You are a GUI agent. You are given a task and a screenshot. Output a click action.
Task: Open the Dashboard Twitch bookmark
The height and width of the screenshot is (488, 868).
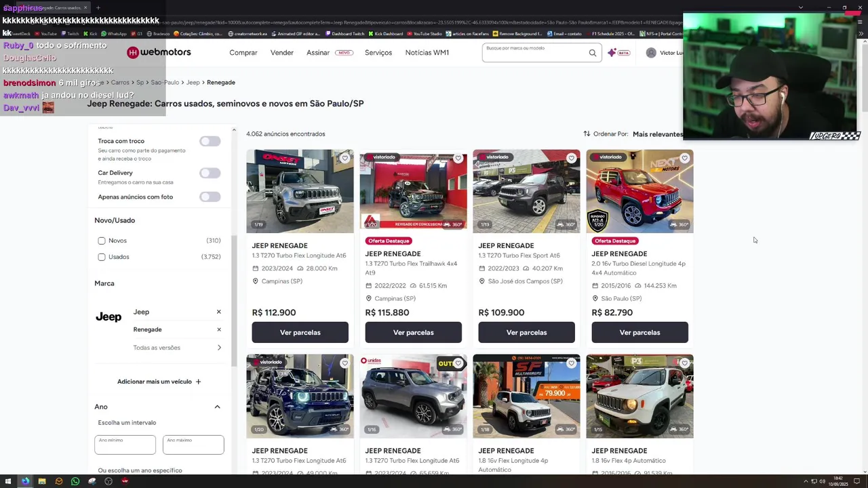coord(345,33)
